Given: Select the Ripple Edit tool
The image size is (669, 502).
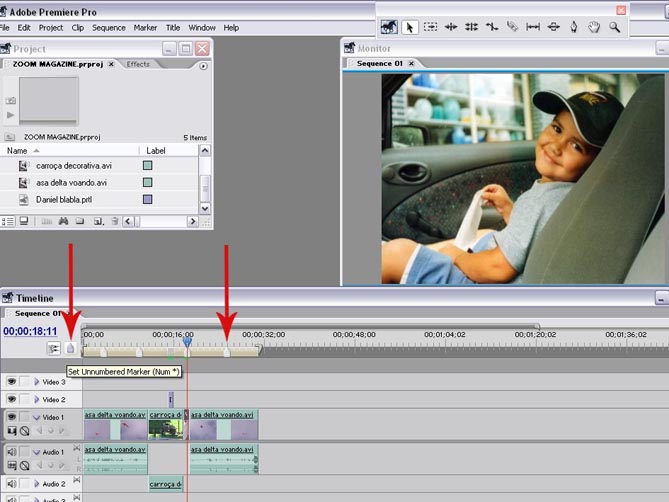Looking at the screenshot, I should [451, 27].
